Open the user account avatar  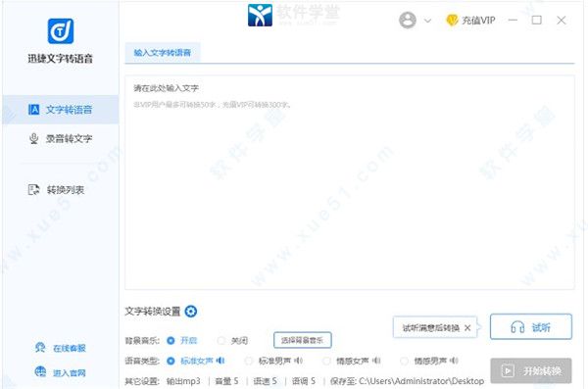(408, 20)
